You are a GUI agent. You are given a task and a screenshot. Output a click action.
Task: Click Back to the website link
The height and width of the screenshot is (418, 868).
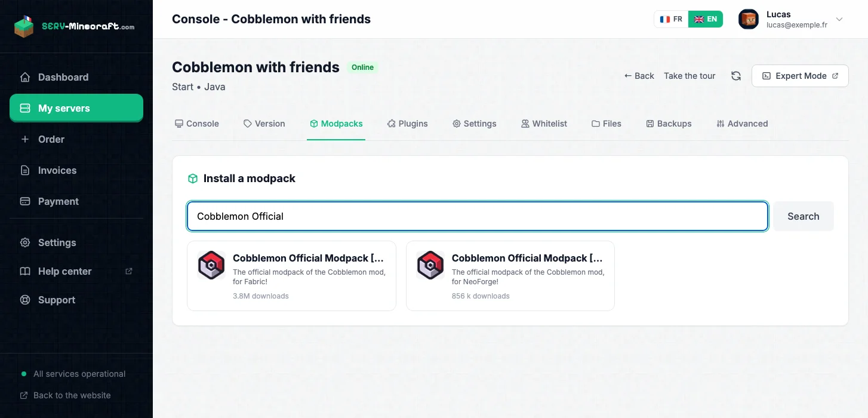pyautogui.click(x=66, y=395)
